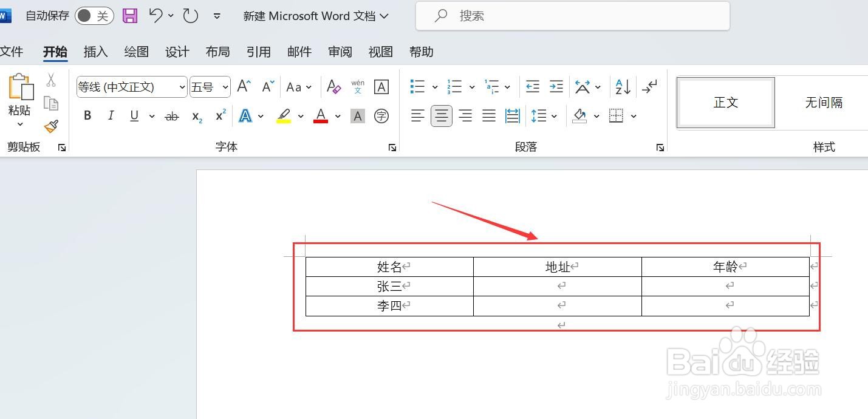Image resolution: width=868 pixels, height=419 pixels.
Task: Apply the 无间隔 style
Action: [x=824, y=102]
